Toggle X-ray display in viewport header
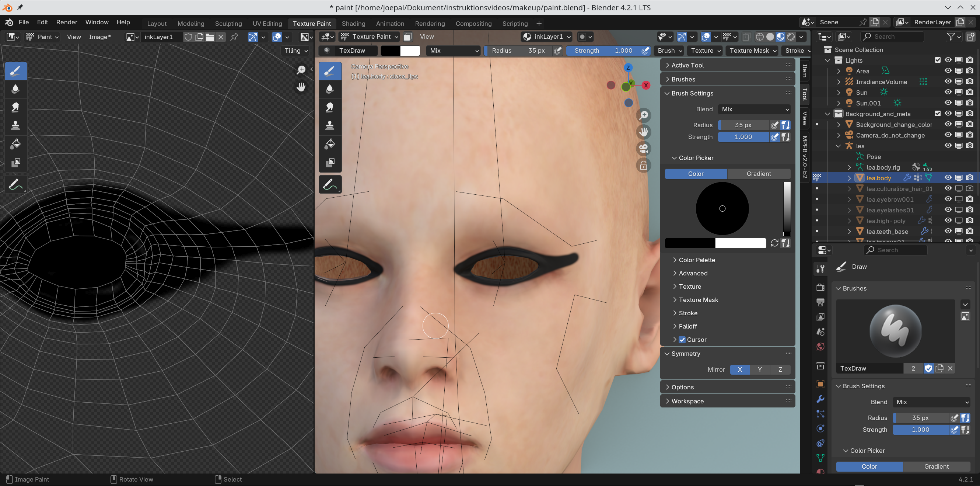This screenshot has height=486, width=980. 746,37
